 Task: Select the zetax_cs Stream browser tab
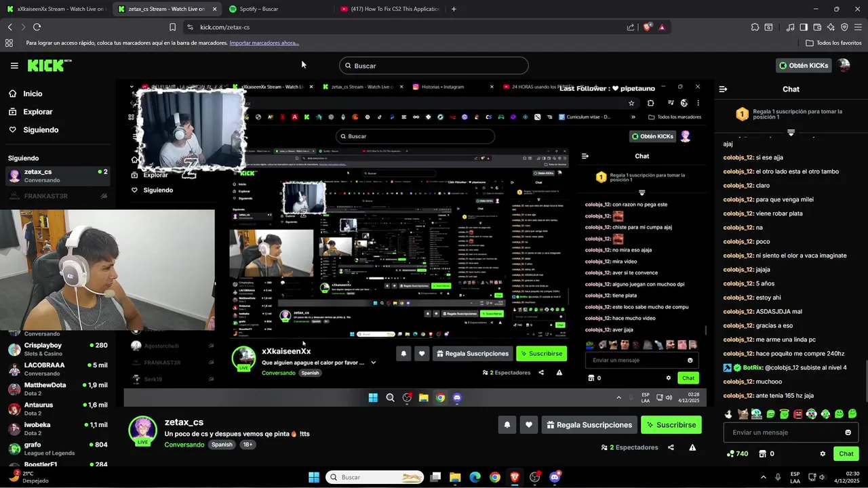tap(166, 9)
